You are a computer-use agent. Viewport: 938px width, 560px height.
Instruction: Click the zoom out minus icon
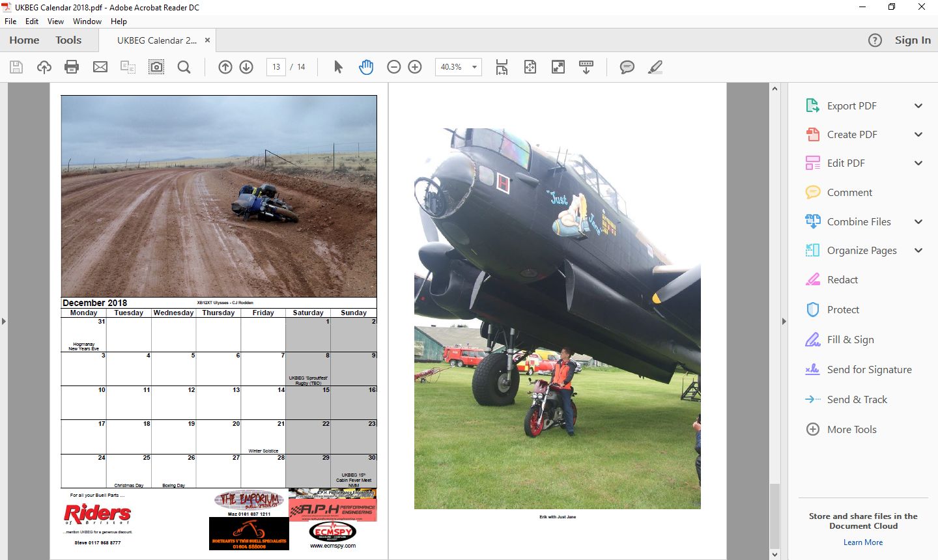click(x=393, y=67)
